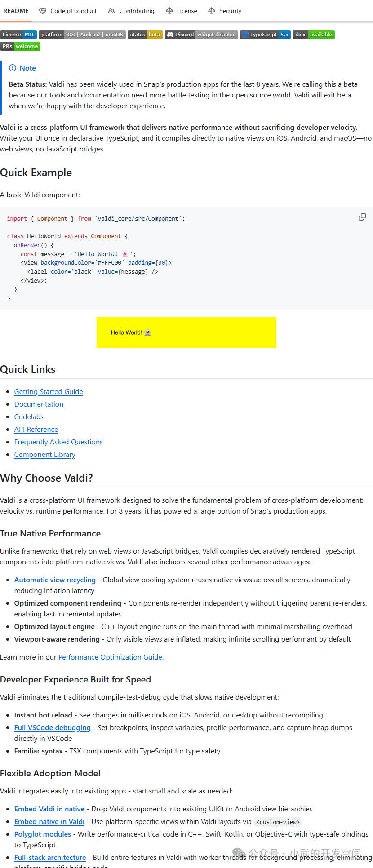
Task: Click the platform iOS Android macOS badge
Action: (82, 35)
